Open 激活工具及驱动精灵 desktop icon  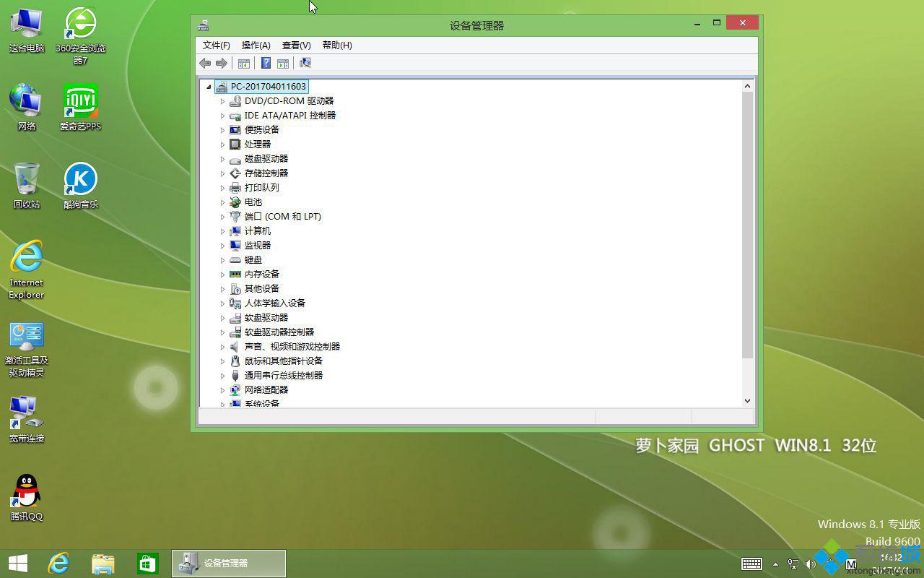coord(27,350)
